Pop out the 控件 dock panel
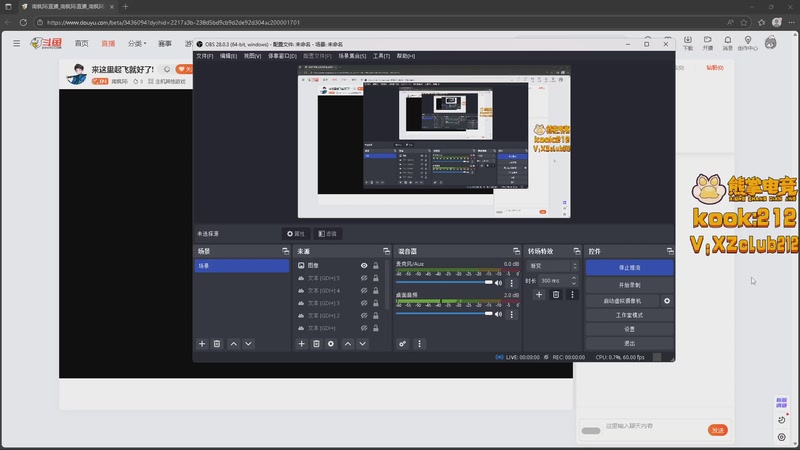The image size is (800, 450). (670, 251)
